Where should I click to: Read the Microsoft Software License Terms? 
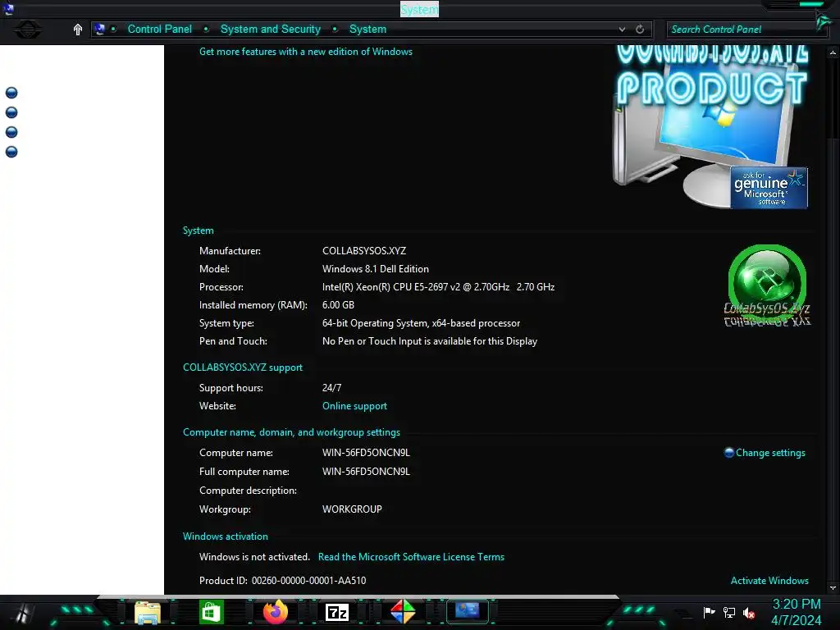(x=412, y=557)
